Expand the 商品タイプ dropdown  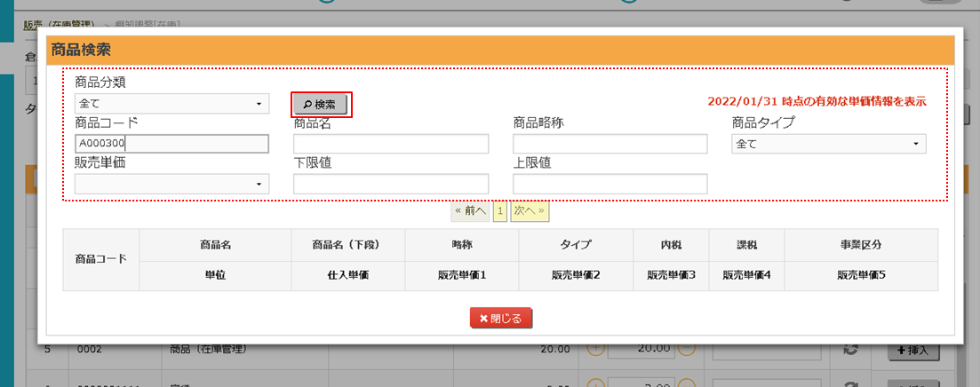tap(828, 144)
